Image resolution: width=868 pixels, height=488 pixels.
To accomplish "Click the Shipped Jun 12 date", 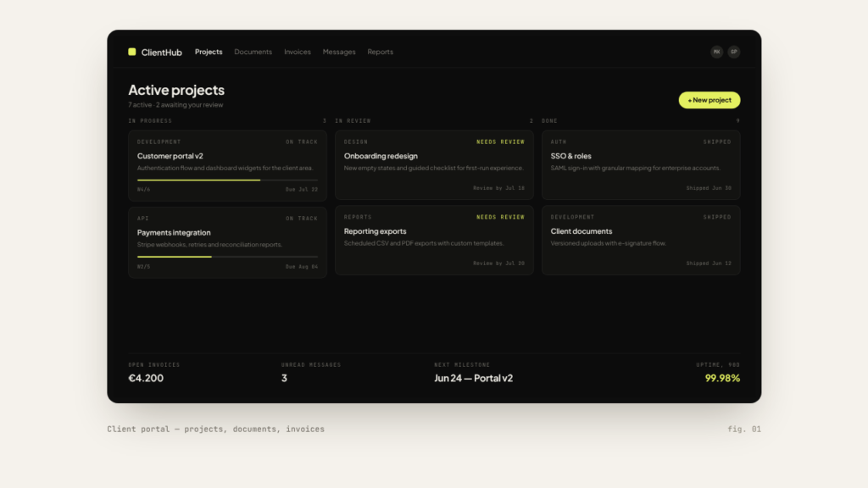I will (x=709, y=263).
